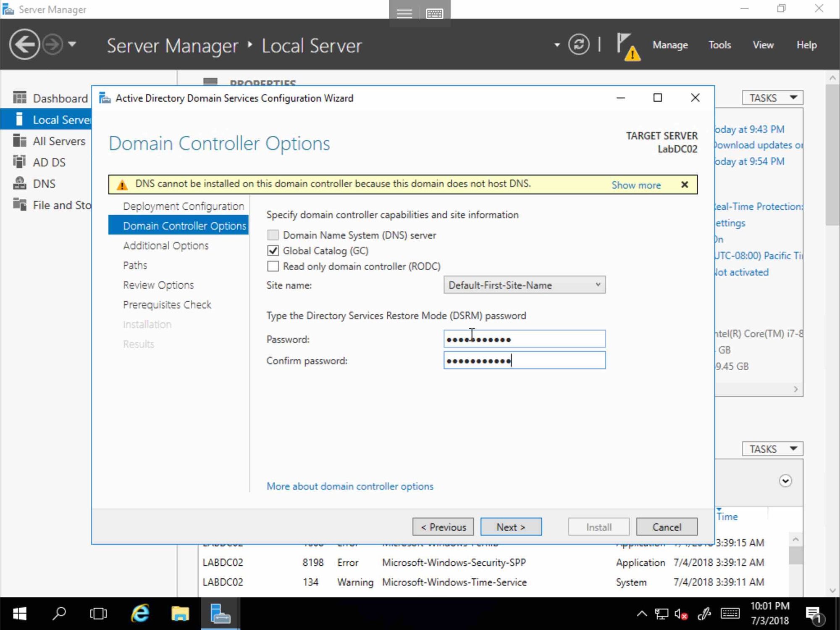Open the View menu
840x630 pixels.
coord(763,45)
